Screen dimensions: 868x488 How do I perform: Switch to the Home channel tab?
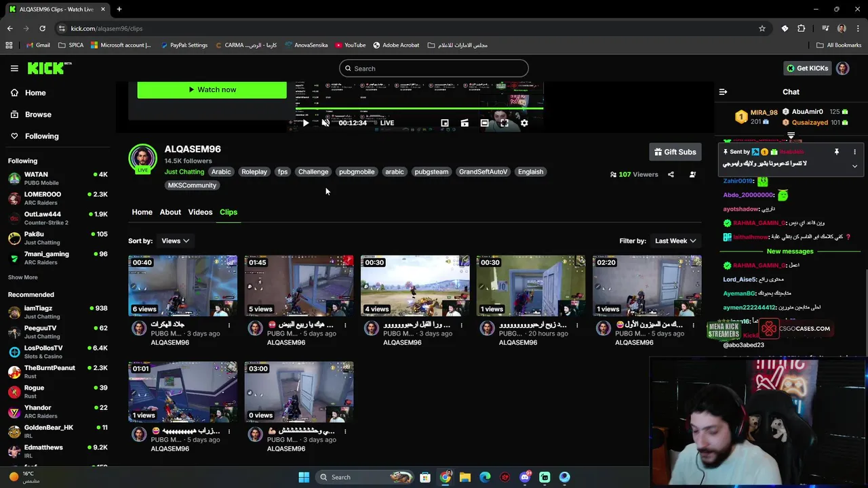click(x=142, y=212)
